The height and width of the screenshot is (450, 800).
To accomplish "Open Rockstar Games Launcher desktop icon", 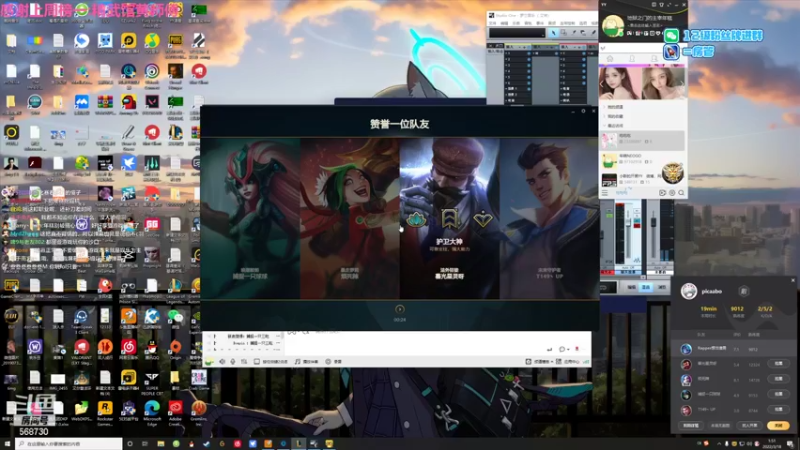I will [x=105, y=412].
